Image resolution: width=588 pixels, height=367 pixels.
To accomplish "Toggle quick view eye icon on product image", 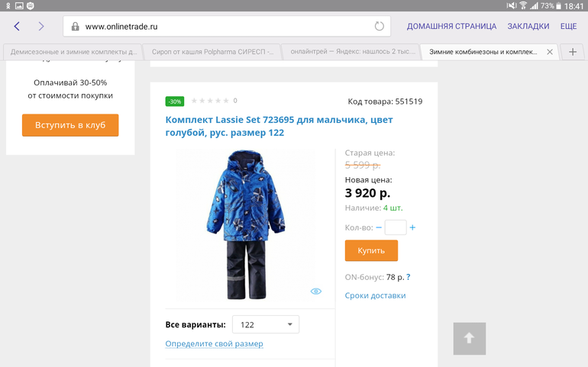I will pos(316,291).
